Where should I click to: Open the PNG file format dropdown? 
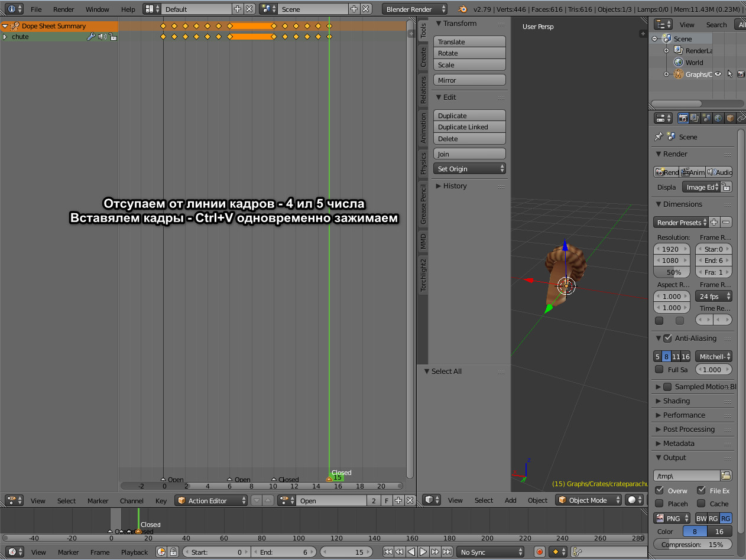(673, 518)
